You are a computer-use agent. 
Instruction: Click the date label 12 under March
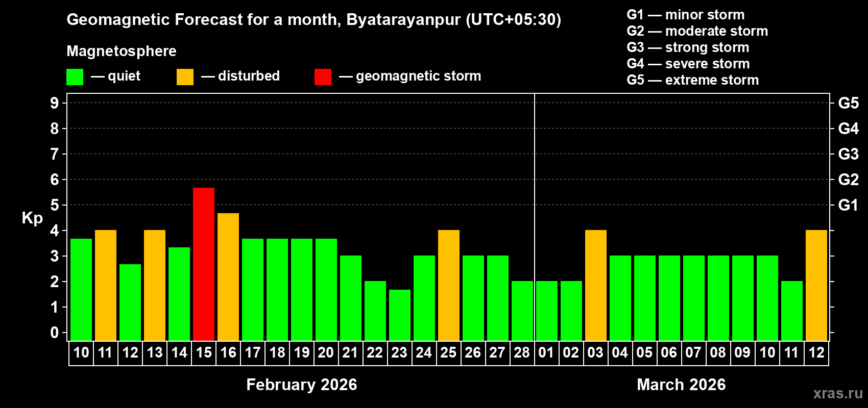coord(816,353)
